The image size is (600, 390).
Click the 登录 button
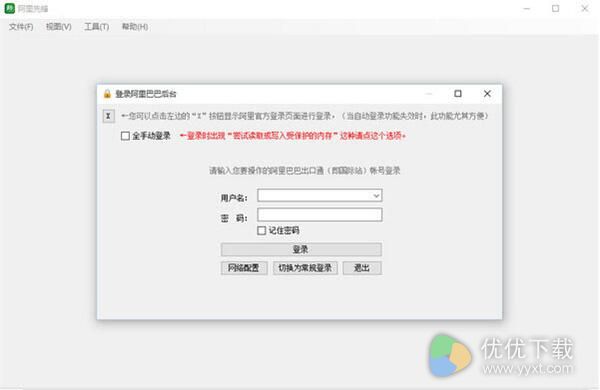coord(301,250)
